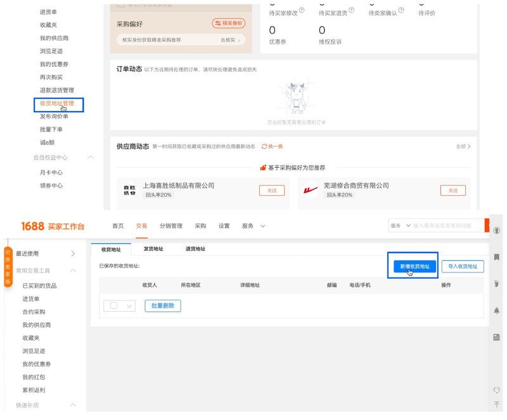Open the 交易 top navigation menu
Viewport: 507px width, 420px height.
tap(141, 226)
